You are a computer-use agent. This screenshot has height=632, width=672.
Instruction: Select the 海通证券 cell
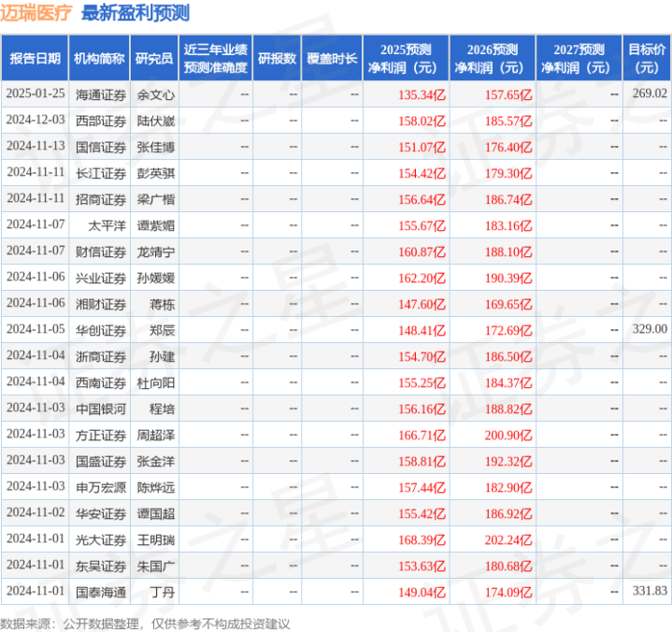coord(101,94)
